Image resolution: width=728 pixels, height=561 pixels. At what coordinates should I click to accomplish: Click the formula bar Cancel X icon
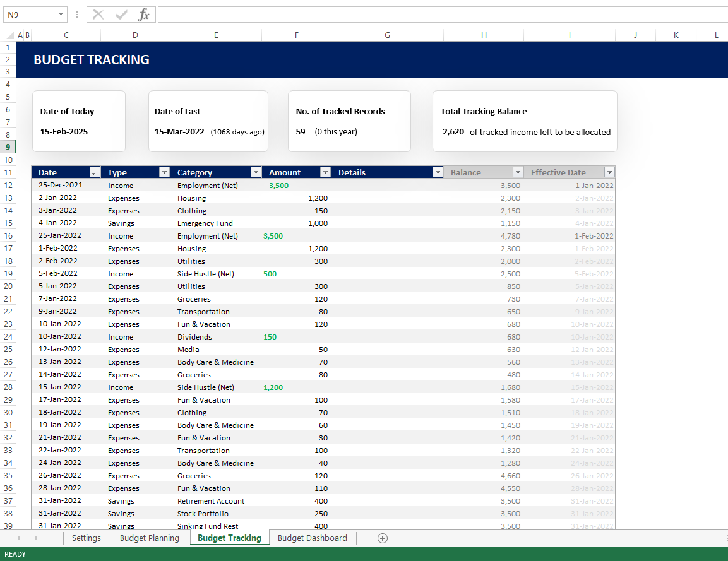click(x=98, y=15)
